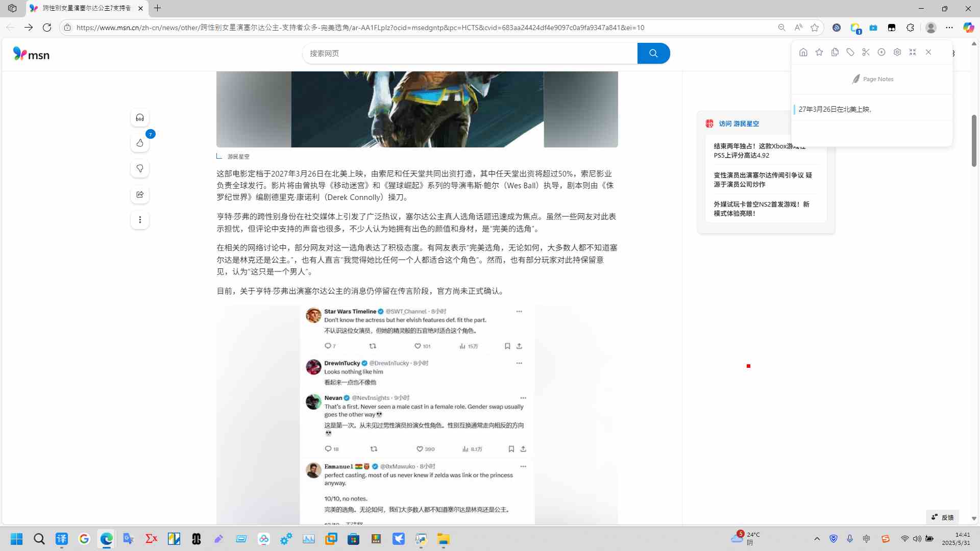Open Windows taskbar search
980x551 pixels.
[39, 539]
